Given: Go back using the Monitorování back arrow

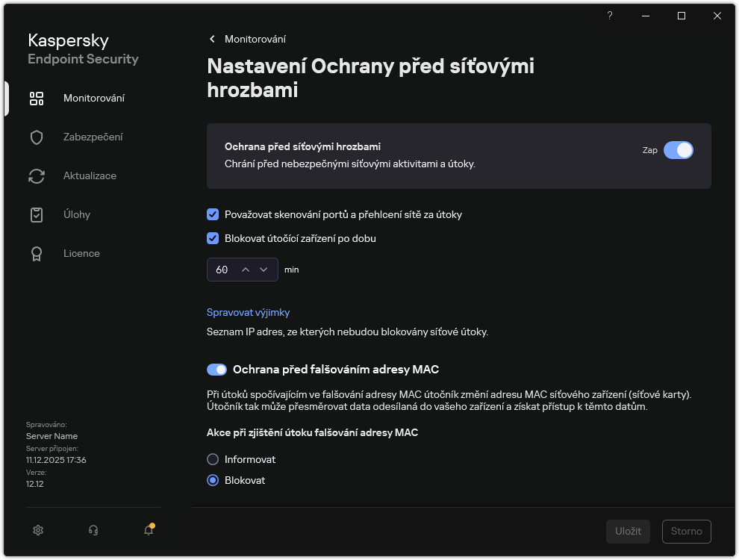Looking at the screenshot, I should tap(212, 39).
